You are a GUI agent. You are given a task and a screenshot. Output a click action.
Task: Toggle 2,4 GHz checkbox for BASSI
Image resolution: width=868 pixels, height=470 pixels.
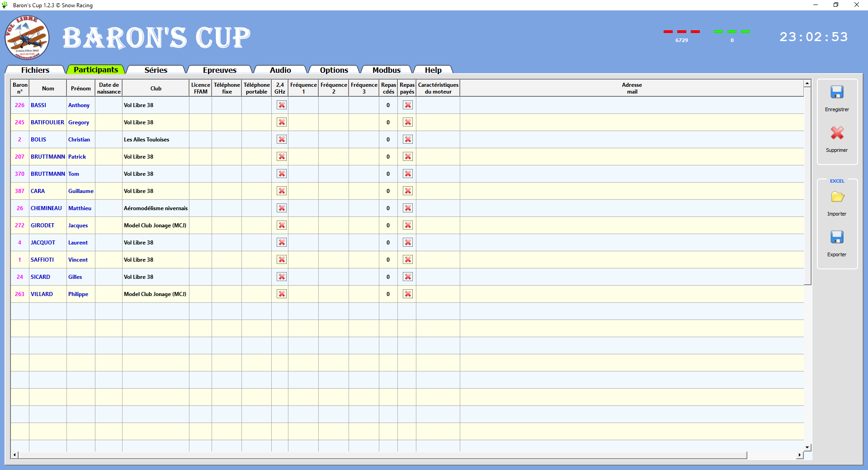tap(282, 105)
